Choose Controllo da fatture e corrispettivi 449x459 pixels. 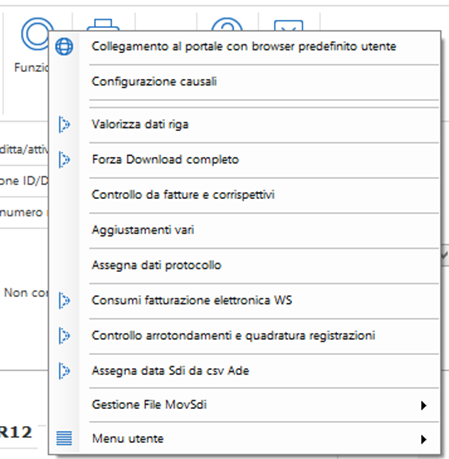(183, 195)
